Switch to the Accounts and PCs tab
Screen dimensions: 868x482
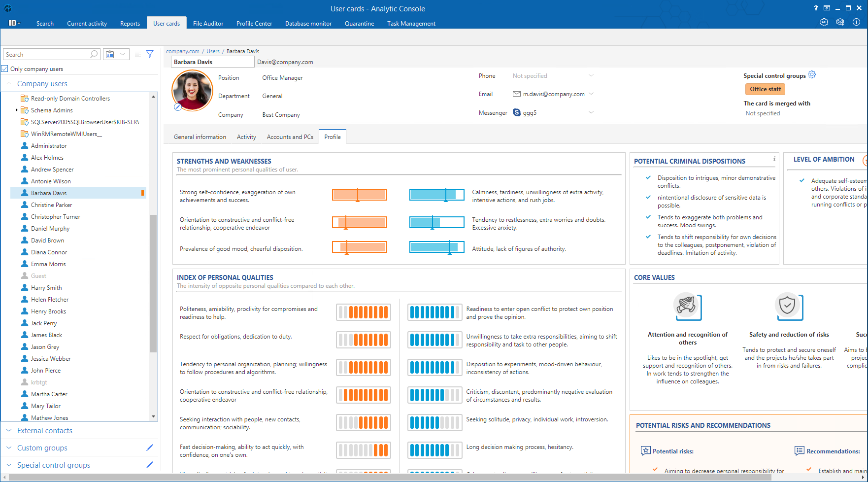tap(290, 137)
